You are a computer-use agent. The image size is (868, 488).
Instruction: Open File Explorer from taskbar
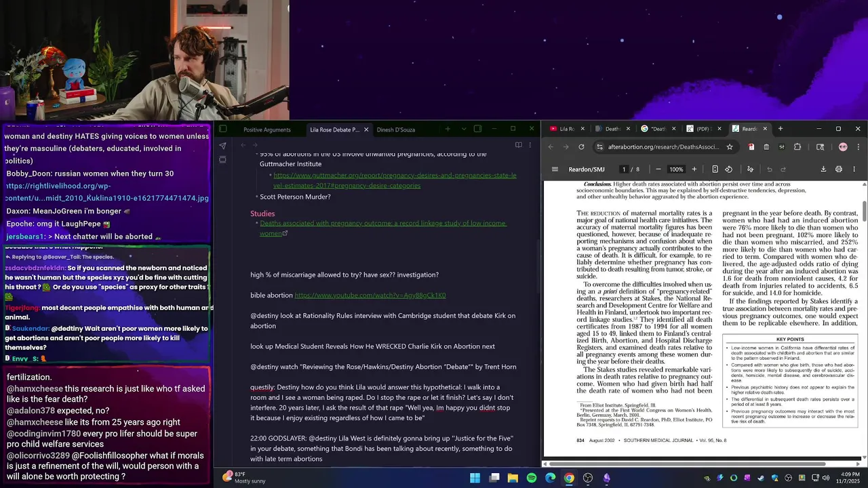point(513,478)
